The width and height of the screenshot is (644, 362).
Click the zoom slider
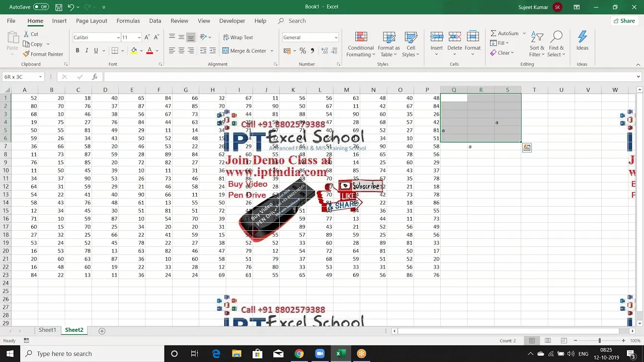[600, 340]
